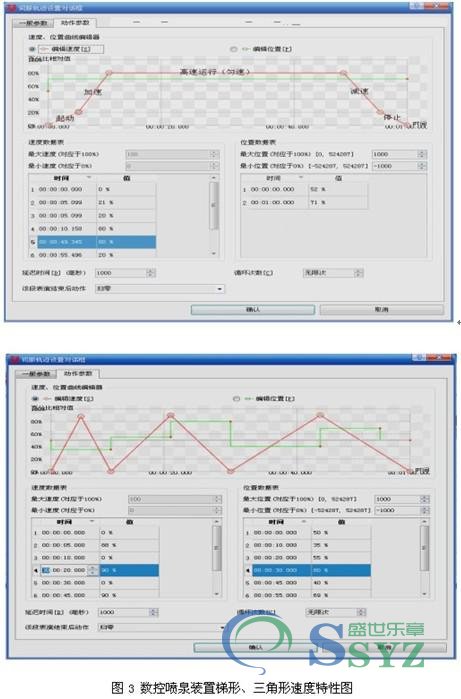Screen dimensions: 461x699
Task: Click 延迟时间 spinner arrows in bottom dialog
Action: [154, 613]
